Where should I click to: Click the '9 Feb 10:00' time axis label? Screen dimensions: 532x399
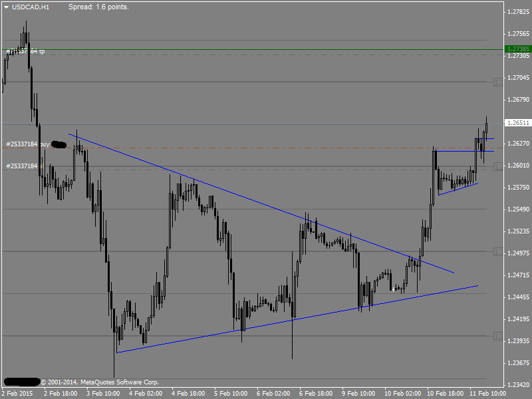358,394
